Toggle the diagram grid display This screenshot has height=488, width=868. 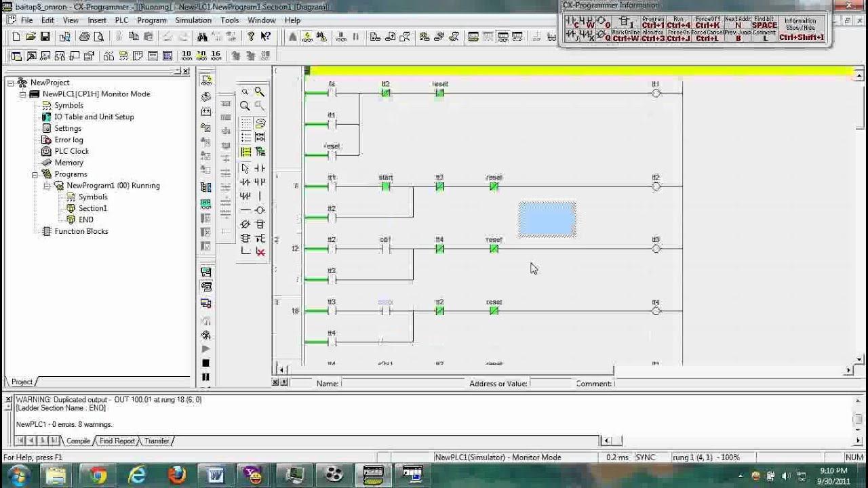(x=245, y=123)
